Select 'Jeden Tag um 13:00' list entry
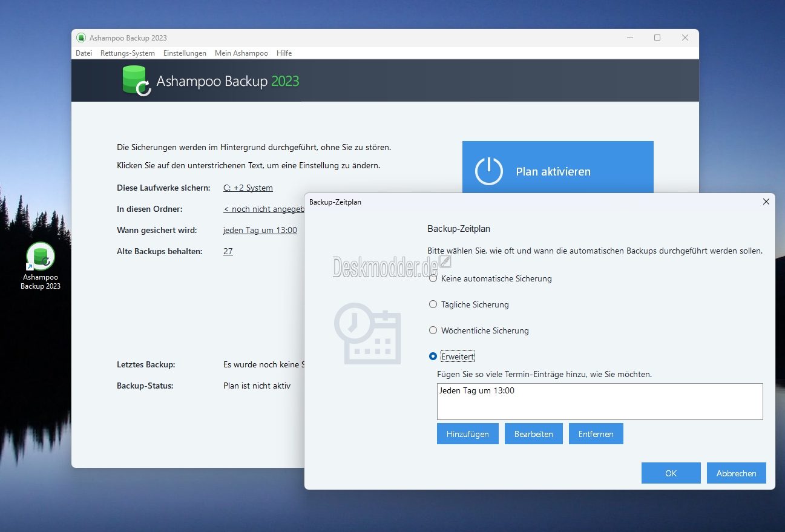This screenshot has height=532, width=785. tap(477, 390)
